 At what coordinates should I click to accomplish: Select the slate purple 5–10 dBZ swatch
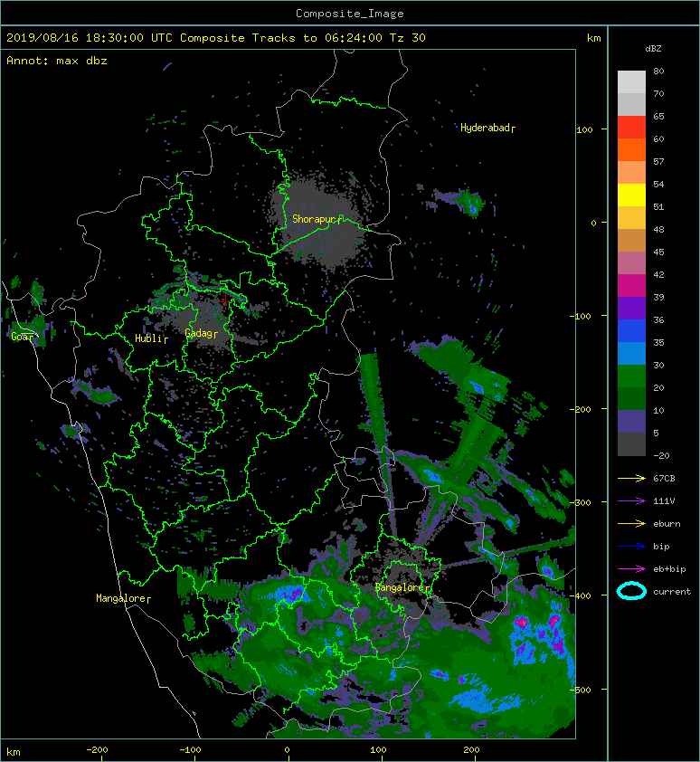[631, 421]
